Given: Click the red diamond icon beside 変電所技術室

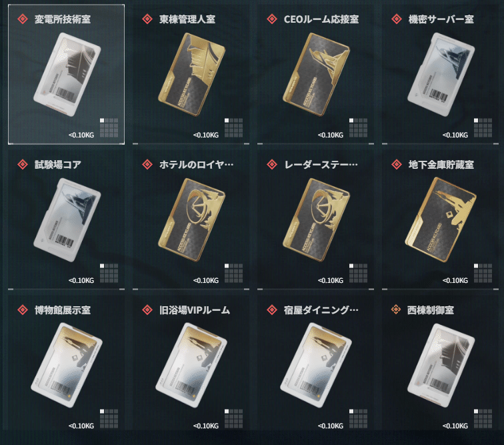Looking at the screenshot, I should pyautogui.click(x=23, y=19).
